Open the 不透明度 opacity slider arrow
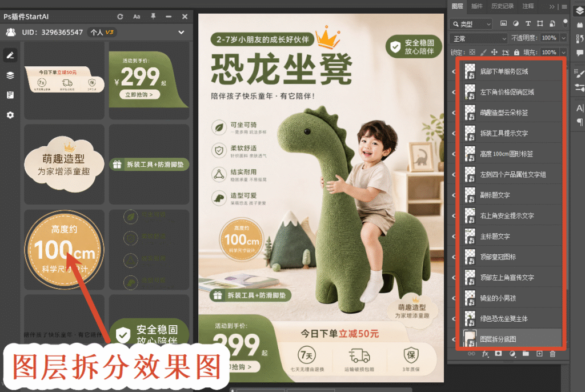The width and height of the screenshot is (585, 392). tap(563, 38)
